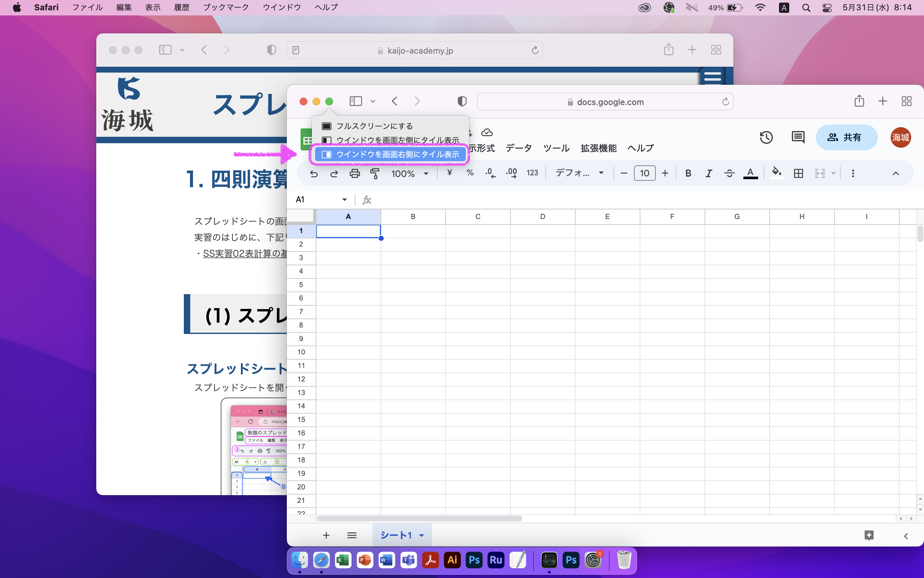This screenshot has width=924, height=578.
Task: Click the privacy shield icon in front Safari window
Action: pyautogui.click(x=462, y=101)
